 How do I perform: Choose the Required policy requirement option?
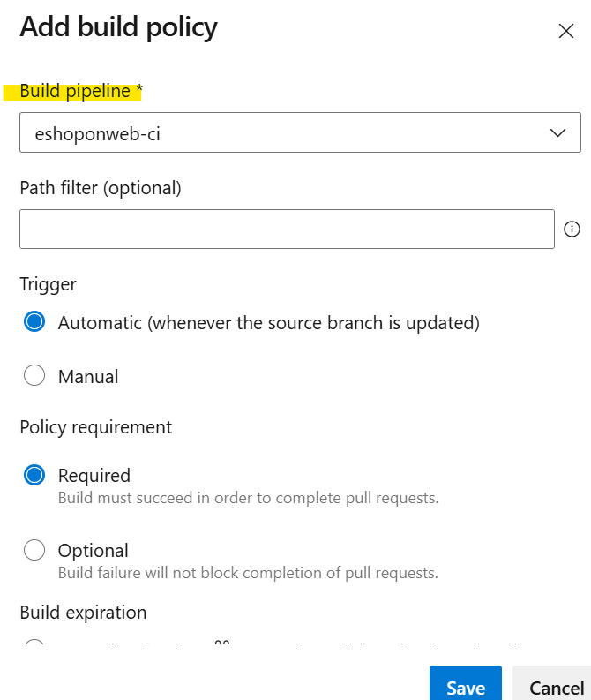pyautogui.click(x=34, y=475)
